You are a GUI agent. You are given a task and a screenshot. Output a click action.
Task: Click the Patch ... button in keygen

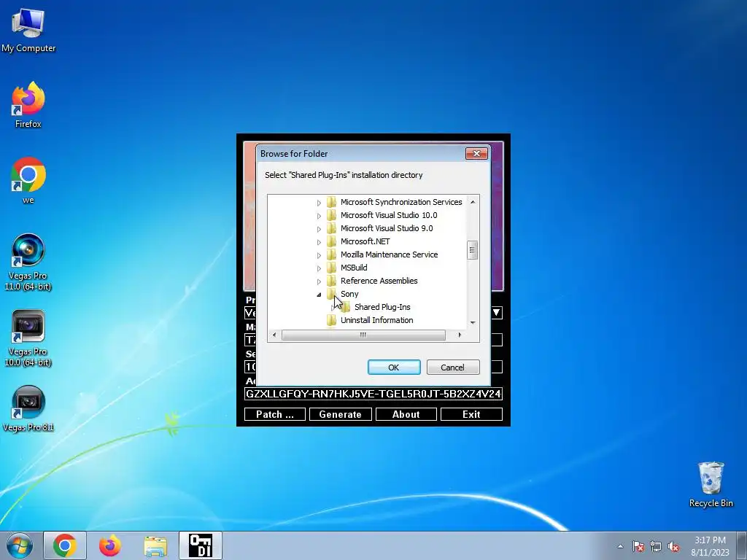275,414
